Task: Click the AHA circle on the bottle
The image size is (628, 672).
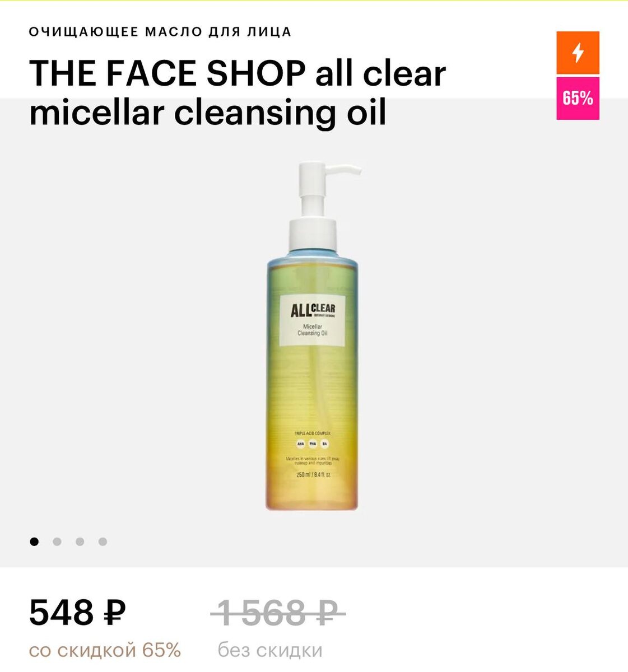Action: (300, 444)
